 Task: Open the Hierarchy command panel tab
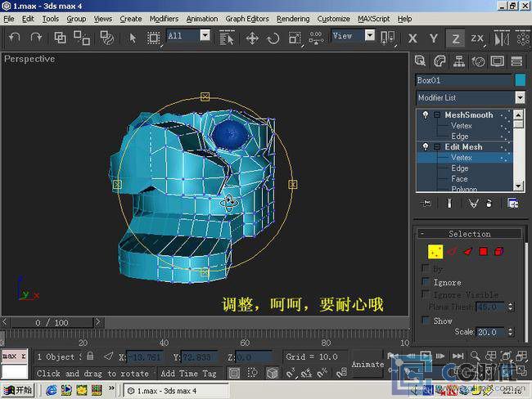(458, 61)
